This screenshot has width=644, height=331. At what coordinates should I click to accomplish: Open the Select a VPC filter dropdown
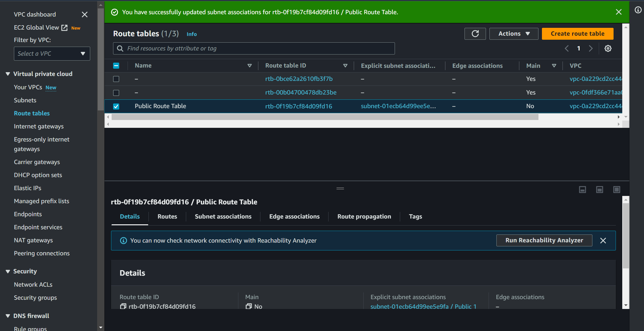pos(52,54)
